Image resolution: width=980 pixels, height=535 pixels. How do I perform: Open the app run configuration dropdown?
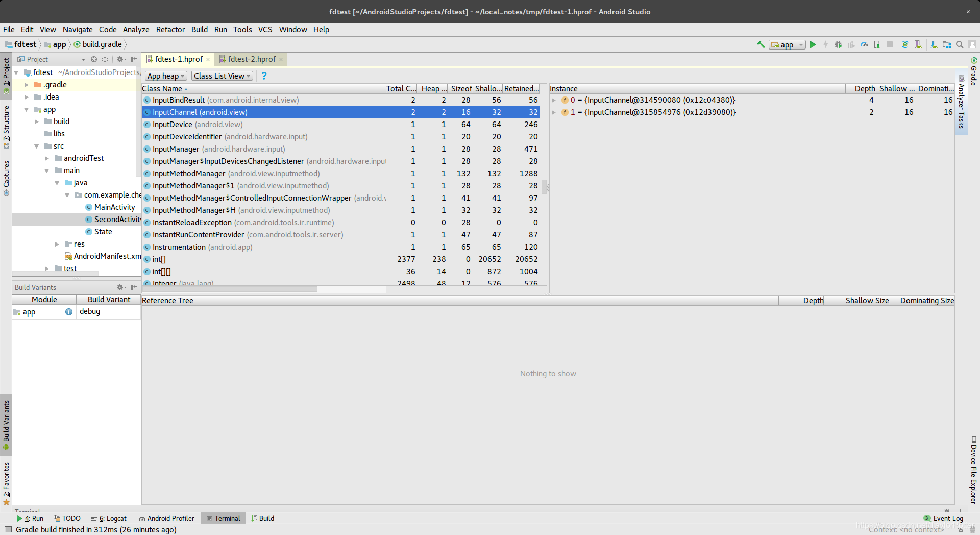(x=787, y=45)
